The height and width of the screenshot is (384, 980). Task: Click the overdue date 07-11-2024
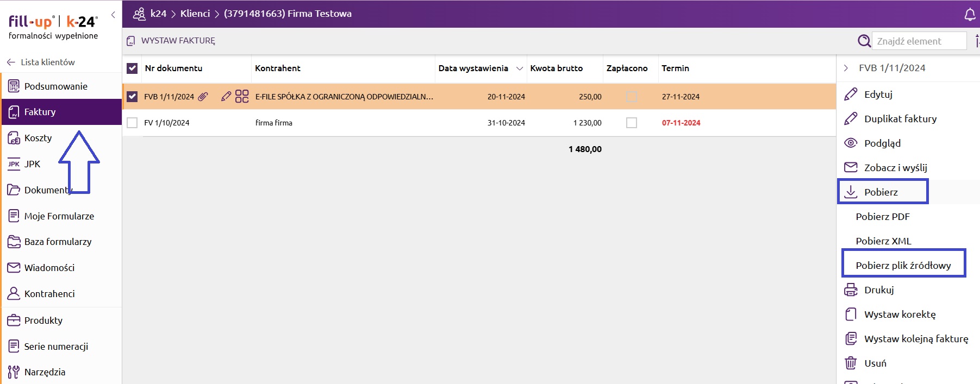(681, 123)
